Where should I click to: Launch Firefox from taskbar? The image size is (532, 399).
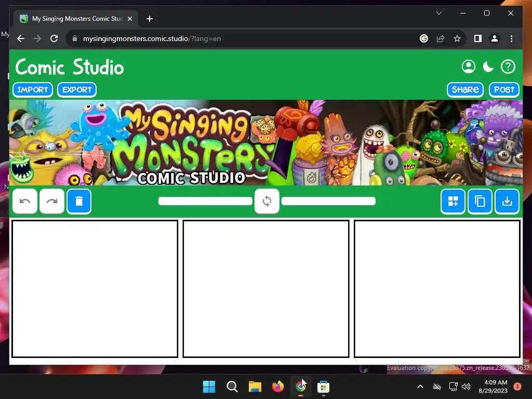coord(278,387)
